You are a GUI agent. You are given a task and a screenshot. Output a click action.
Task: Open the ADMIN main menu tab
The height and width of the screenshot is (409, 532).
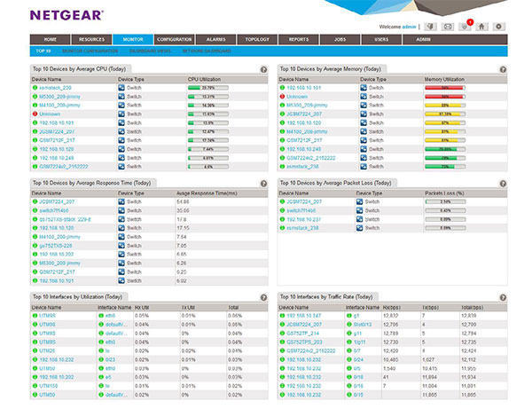click(x=423, y=39)
